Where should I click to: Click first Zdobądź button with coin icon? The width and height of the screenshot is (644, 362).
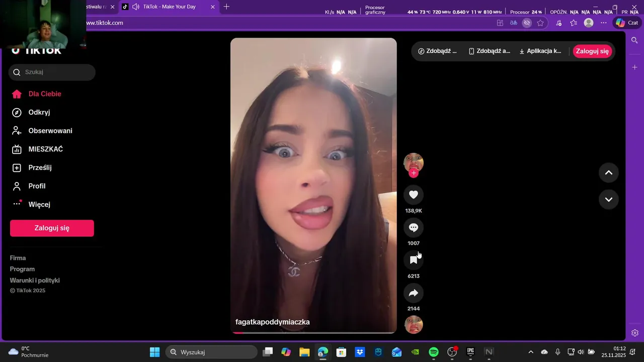click(x=438, y=51)
